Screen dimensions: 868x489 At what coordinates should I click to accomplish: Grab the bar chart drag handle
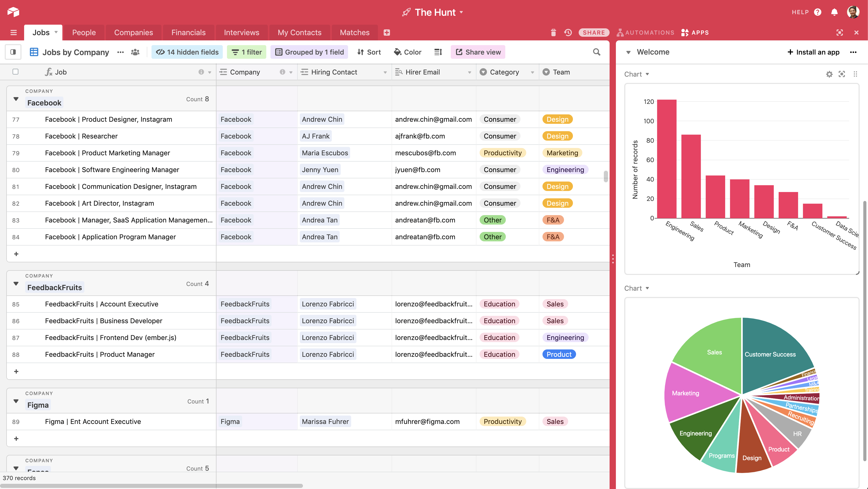coord(855,74)
